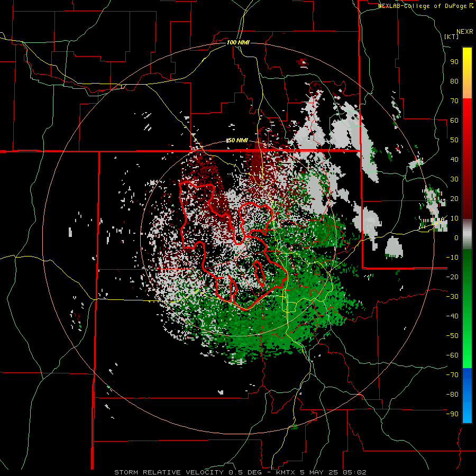Click the -50 value on velocity scale
476x476 pixels.
tap(452, 336)
